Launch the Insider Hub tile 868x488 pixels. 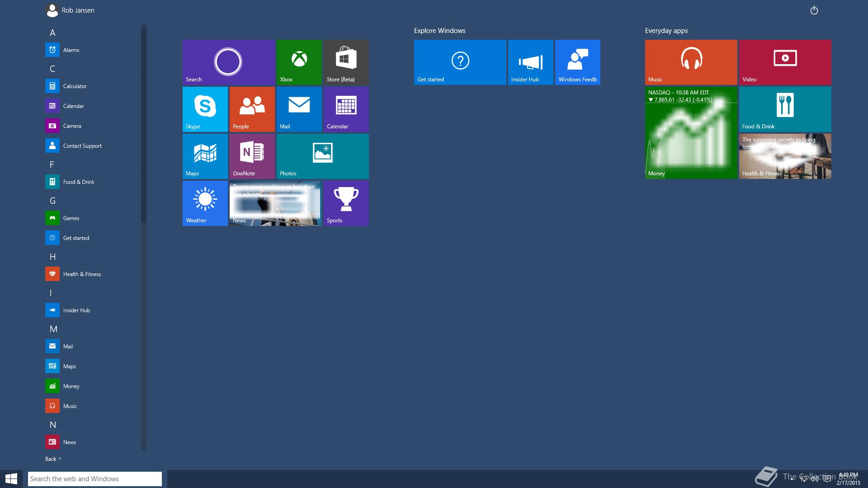[531, 62]
